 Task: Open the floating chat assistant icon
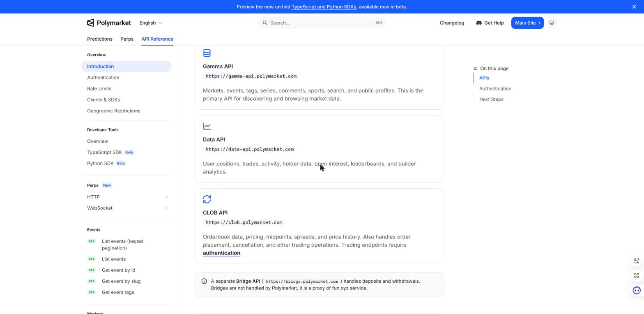coord(637,291)
